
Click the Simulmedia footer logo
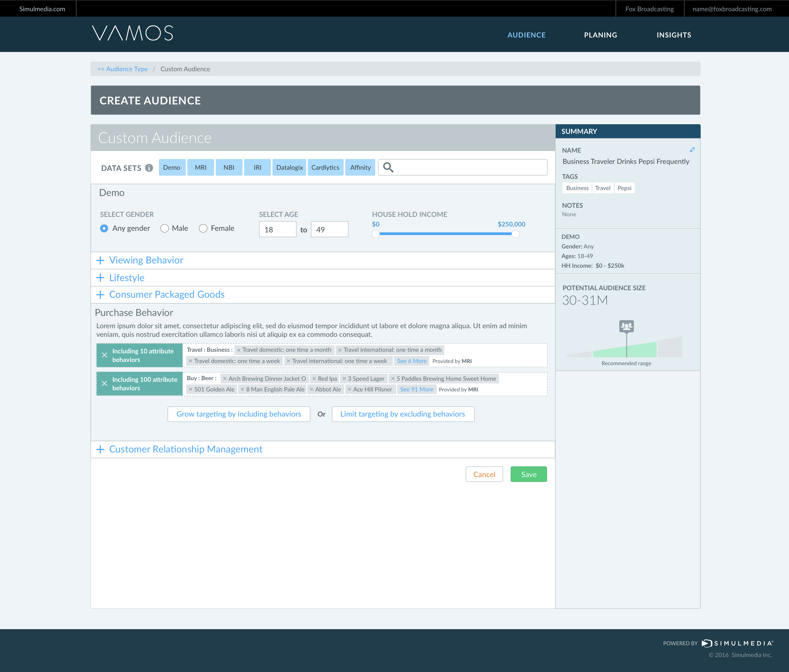click(x=737, y=643)
